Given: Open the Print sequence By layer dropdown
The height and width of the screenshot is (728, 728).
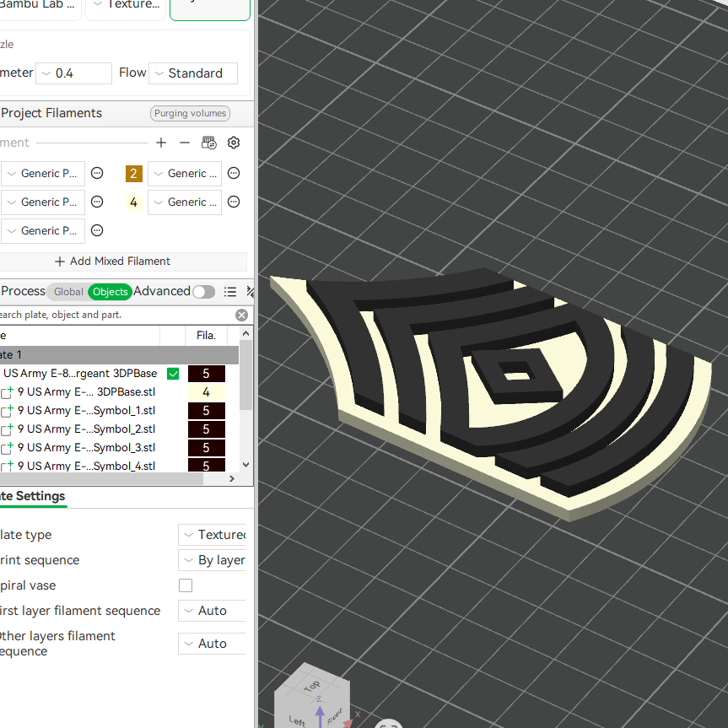Looking at the screenshot, I should [213, 560].
